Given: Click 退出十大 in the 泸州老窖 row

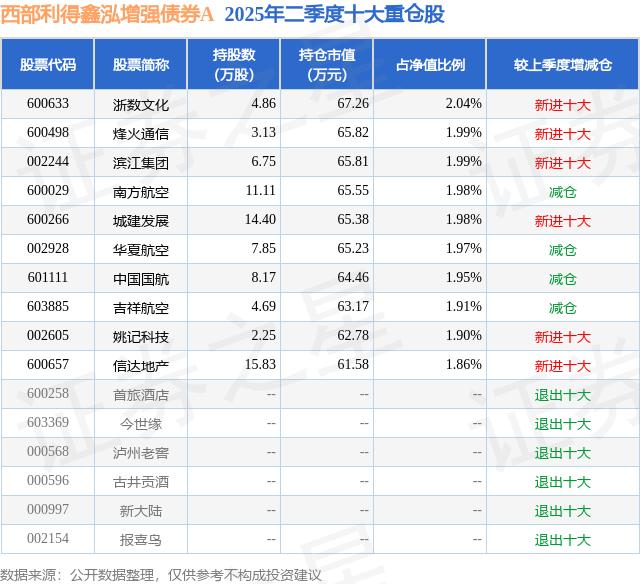Looking at the screenshot, I should click(563, 453).
